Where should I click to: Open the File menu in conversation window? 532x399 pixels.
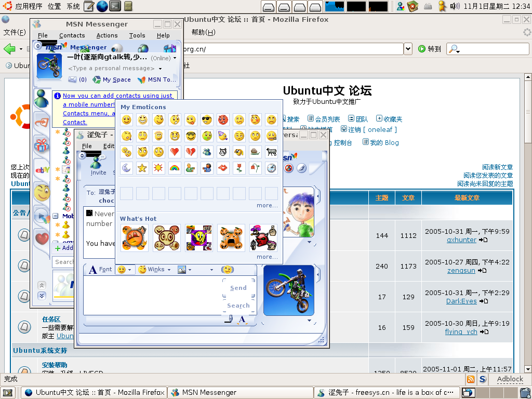click(87, 146)
